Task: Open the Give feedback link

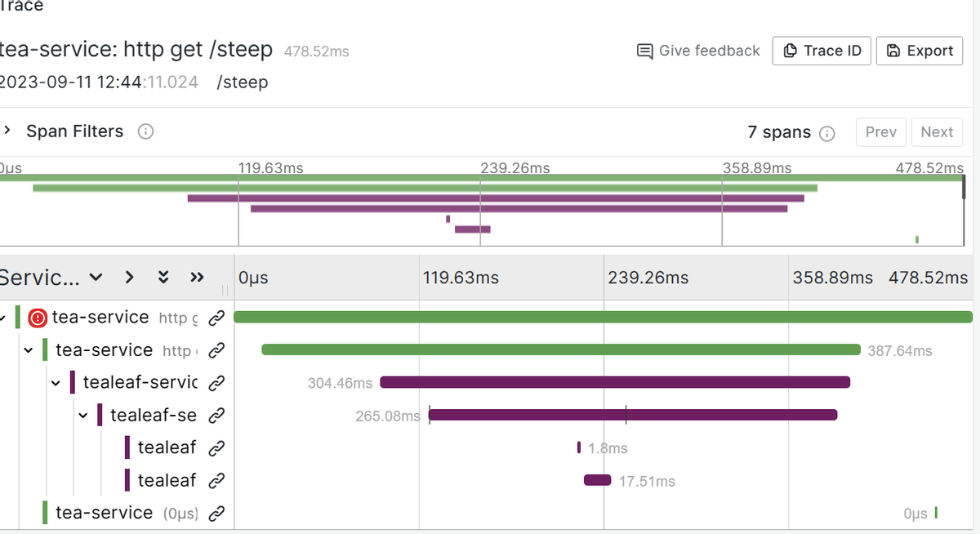Action: 698,51
